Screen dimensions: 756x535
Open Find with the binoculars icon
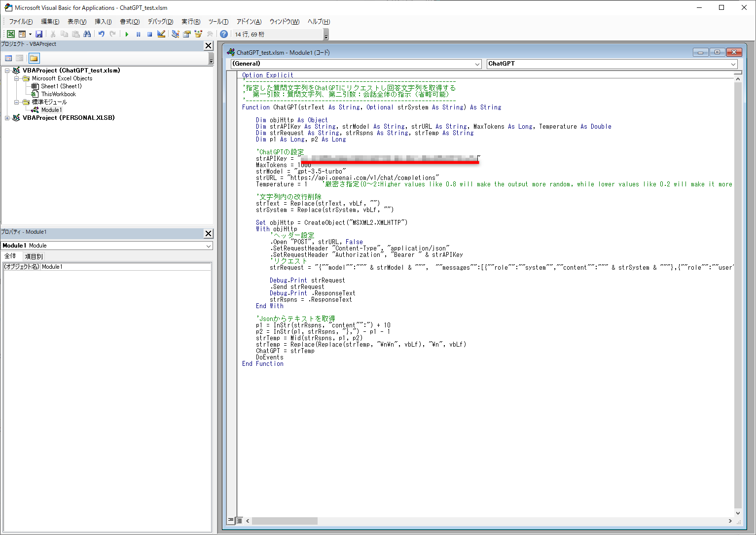click(87, 34)
